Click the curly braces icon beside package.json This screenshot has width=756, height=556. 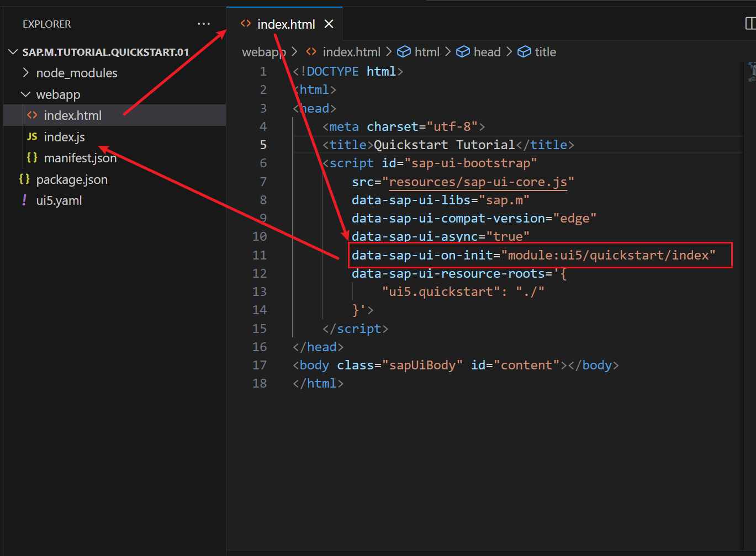(24, 179)
